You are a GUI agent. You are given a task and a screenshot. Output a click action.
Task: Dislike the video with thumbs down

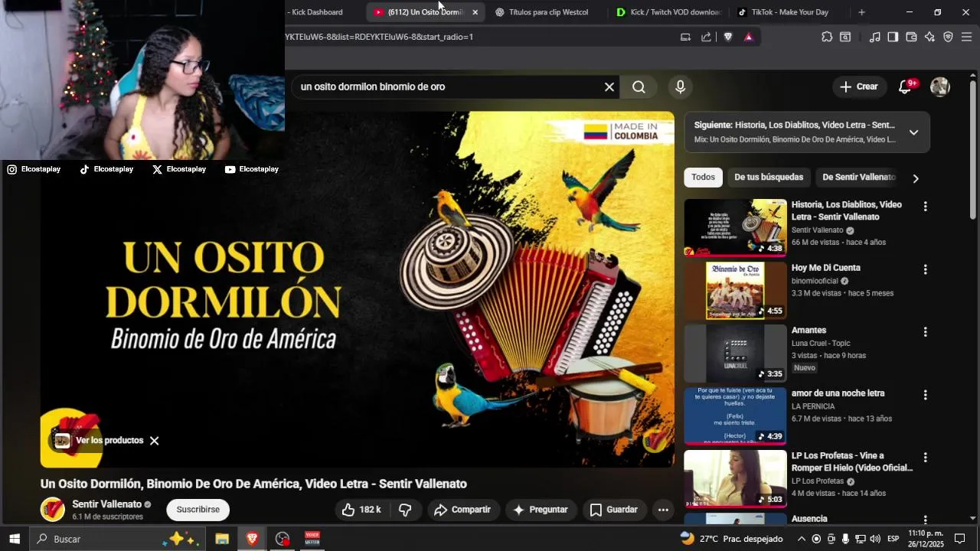(x=406, y=510)
